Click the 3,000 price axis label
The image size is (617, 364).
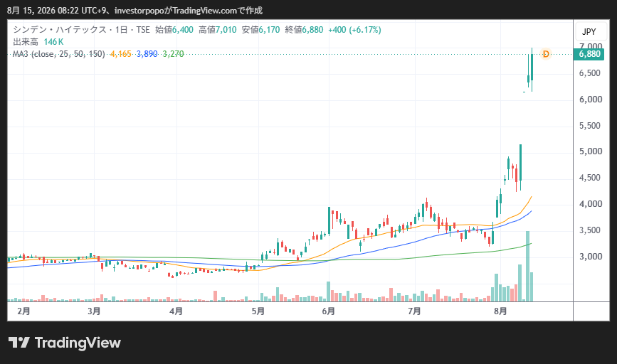[x=590, y=257]
